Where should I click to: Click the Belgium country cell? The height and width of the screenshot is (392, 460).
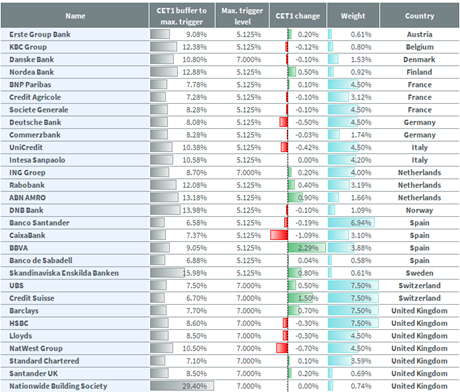pyautogui.click(x=419, y=47)
